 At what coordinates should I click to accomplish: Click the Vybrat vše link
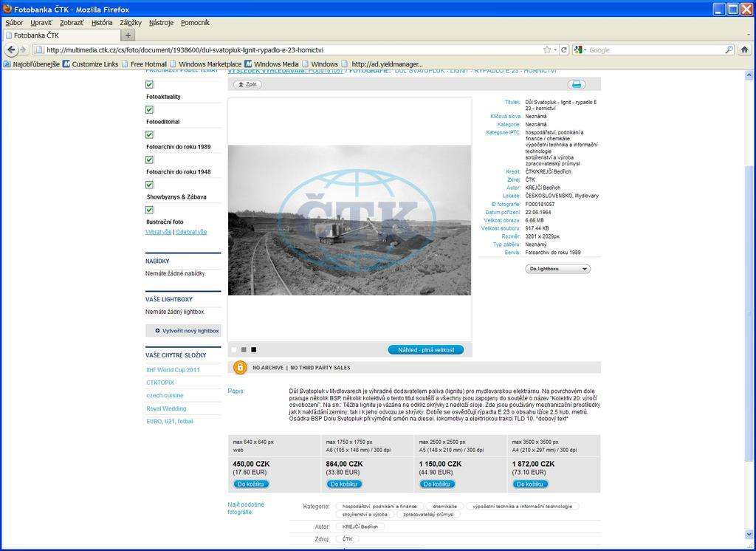coord(158,232)
